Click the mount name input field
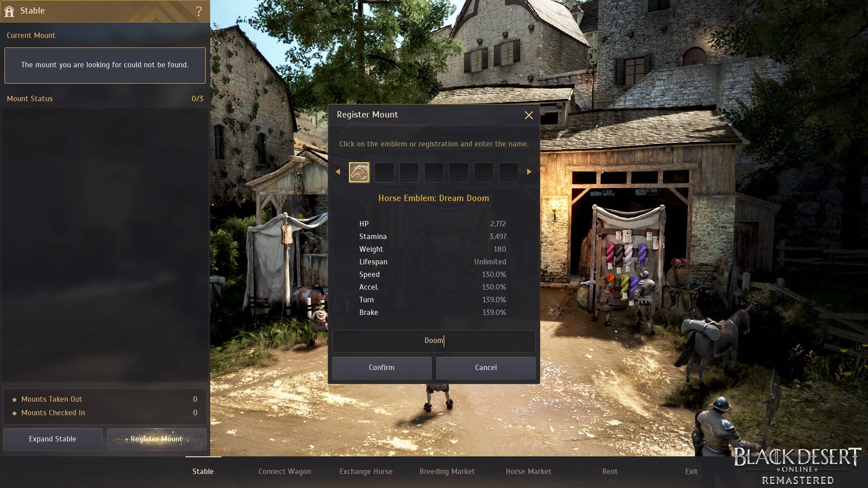The width and height of the screenshot is (868, 488). point(434,340)
